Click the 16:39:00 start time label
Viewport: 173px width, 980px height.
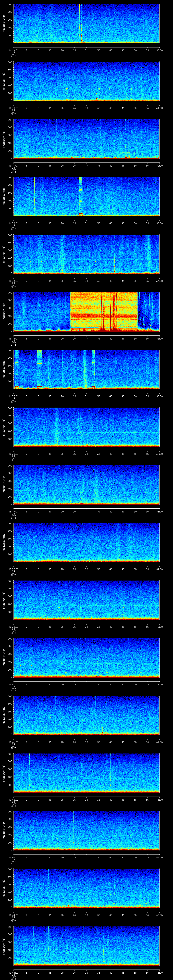pos(13,627)
